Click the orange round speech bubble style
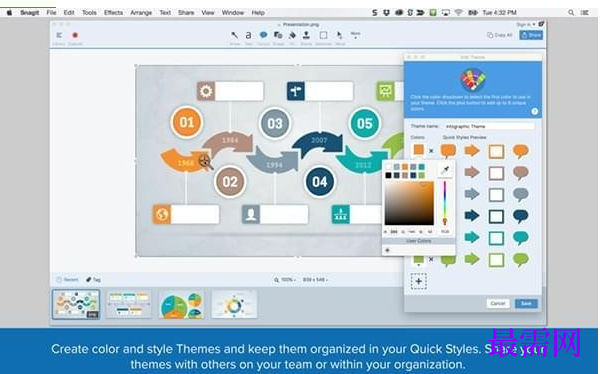Image resolution: width=600 pixels, height=374 pixels. 521,151
